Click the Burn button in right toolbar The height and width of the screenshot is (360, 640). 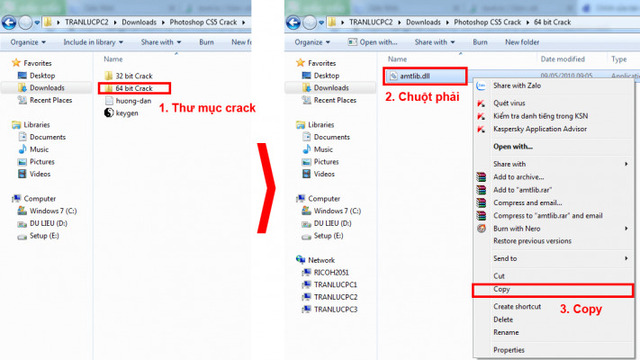pyautogui.click(x=480, y=42)
